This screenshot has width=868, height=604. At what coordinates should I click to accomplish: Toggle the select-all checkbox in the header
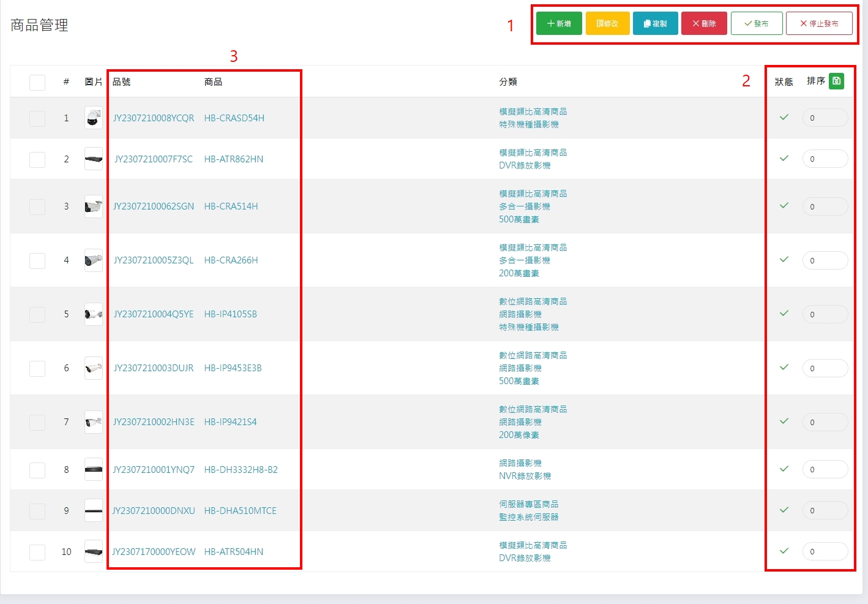pyautogui.click(x=37, y=82)
